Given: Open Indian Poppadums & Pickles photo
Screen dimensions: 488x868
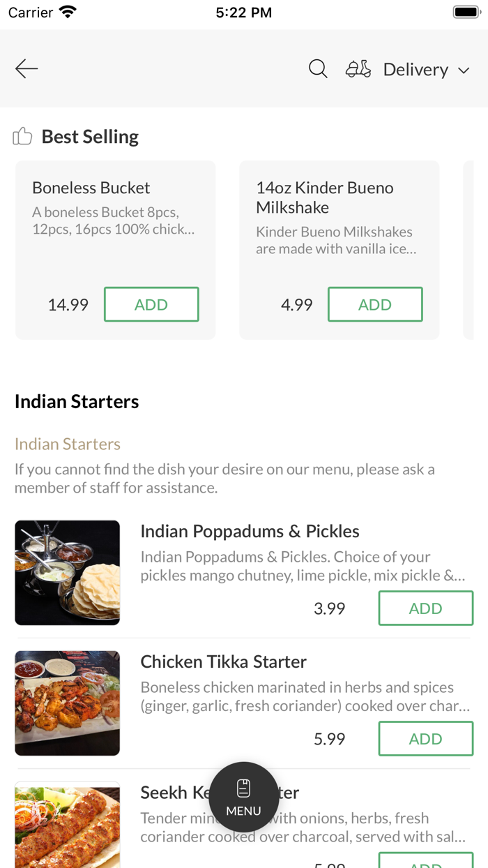Looking at the screenshot, I should click(x=68, y=572).
